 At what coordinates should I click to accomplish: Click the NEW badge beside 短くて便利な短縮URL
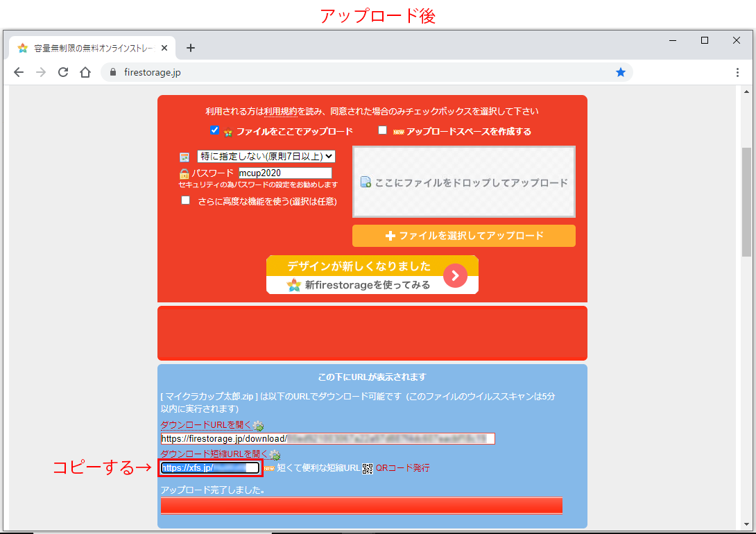tap(269, 468)
